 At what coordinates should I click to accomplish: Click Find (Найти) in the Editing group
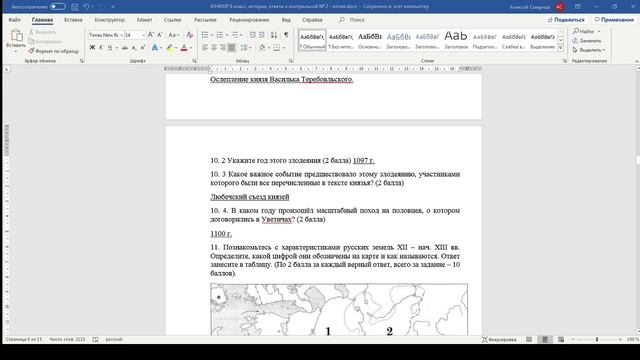tap(583, 31)
